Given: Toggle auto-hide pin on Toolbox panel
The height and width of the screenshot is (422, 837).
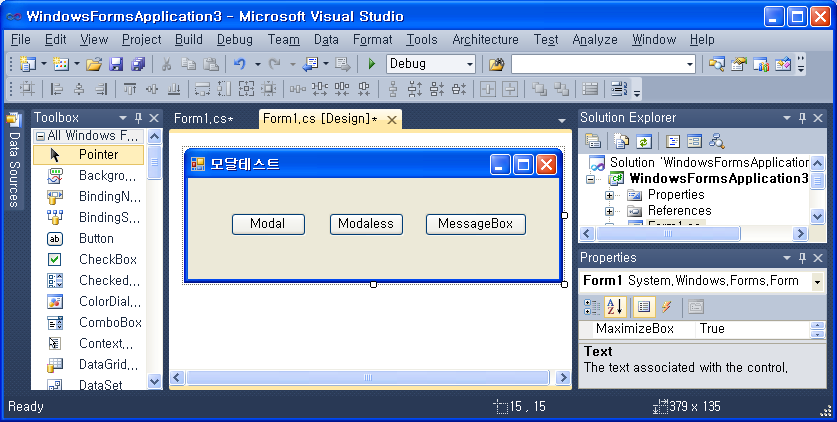Looking at the screenshot, I should [138, 118].
